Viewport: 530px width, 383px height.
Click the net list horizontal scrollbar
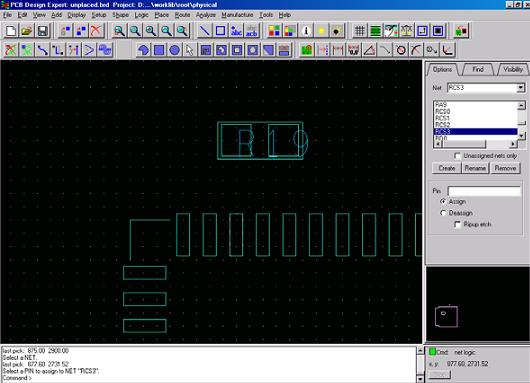(475, 144)
